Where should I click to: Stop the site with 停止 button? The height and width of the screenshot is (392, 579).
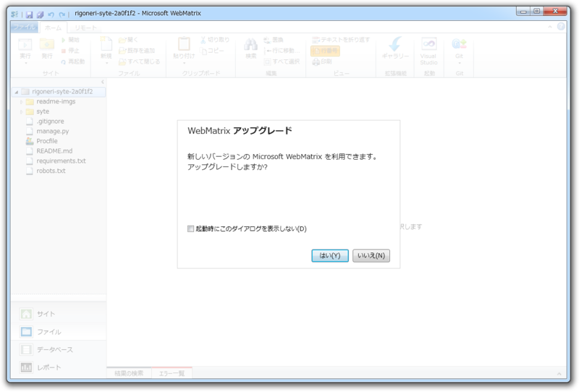point(70,51)
